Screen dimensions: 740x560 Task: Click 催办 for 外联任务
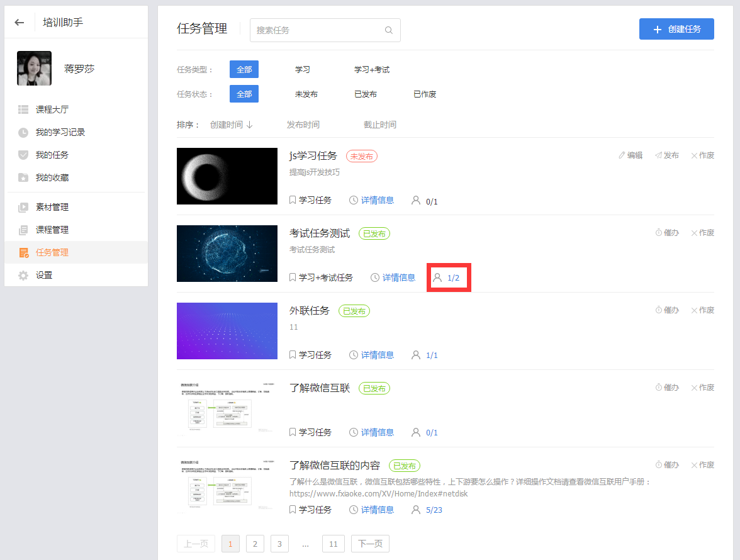[667, 310]
